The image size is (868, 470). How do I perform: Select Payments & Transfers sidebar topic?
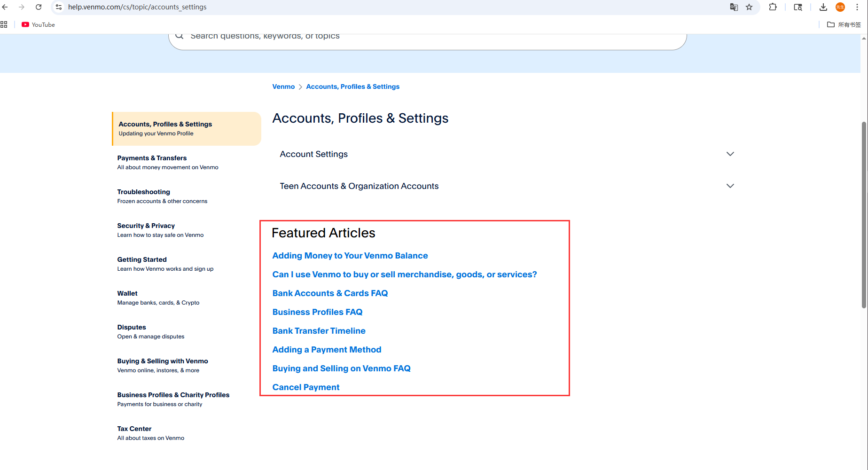(x=152, y=158)
